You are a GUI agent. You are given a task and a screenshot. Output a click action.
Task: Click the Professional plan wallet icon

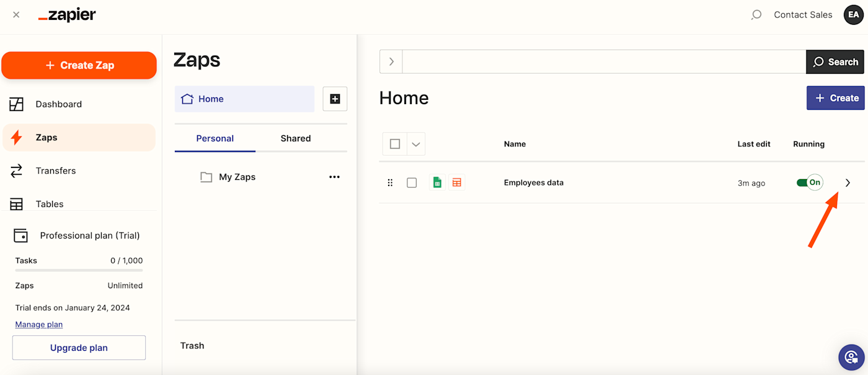pos(20,236)
